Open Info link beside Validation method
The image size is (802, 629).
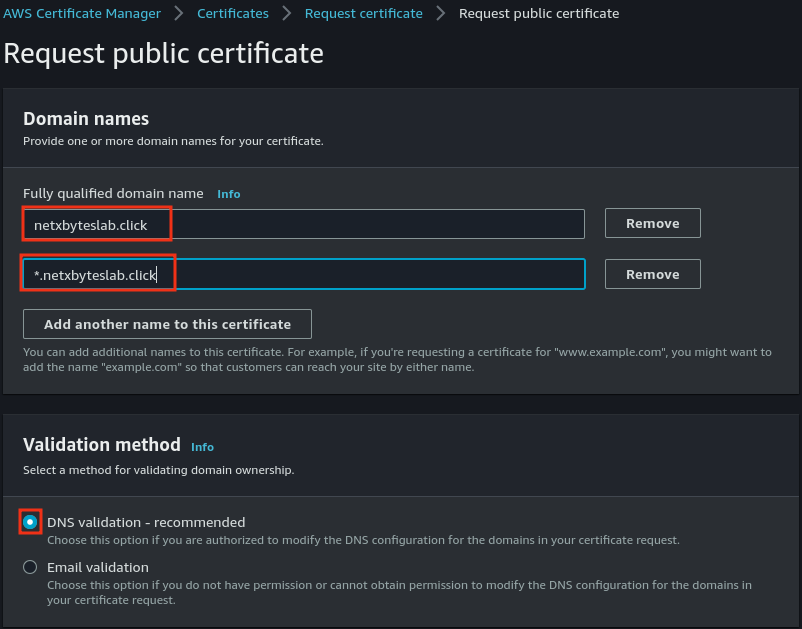click(x=203, y=447)
